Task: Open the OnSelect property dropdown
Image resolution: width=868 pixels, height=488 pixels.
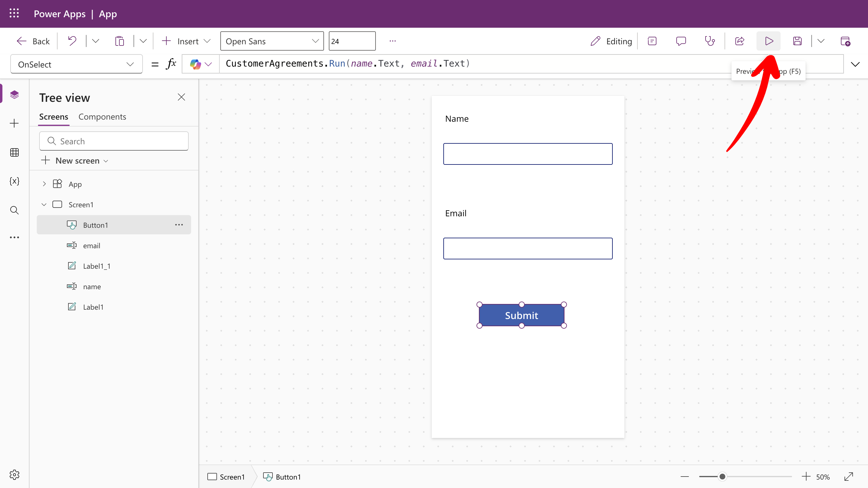Action: 76,64
